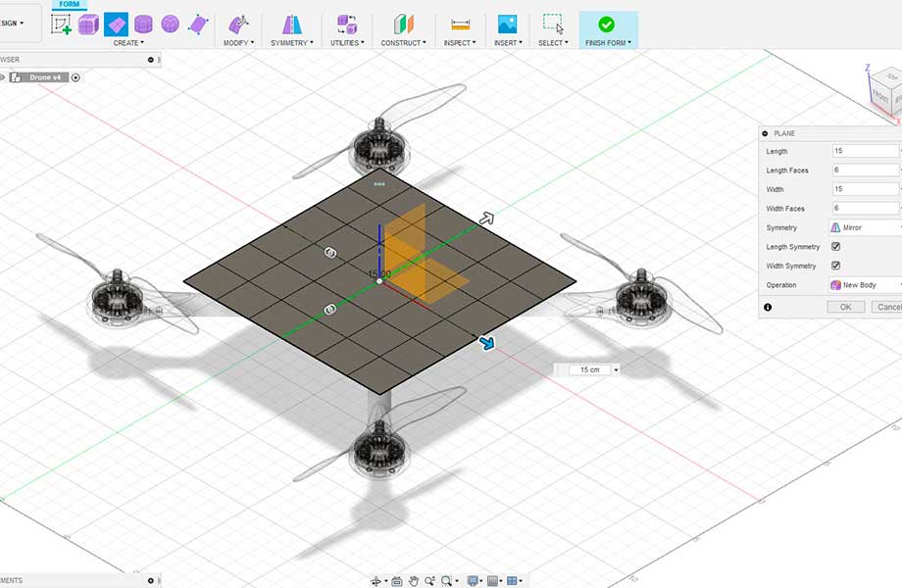Open the Symmetry Mirror dropdown
Image resolution: width=902 pixels, height=588 pixels.
point(865,227)
